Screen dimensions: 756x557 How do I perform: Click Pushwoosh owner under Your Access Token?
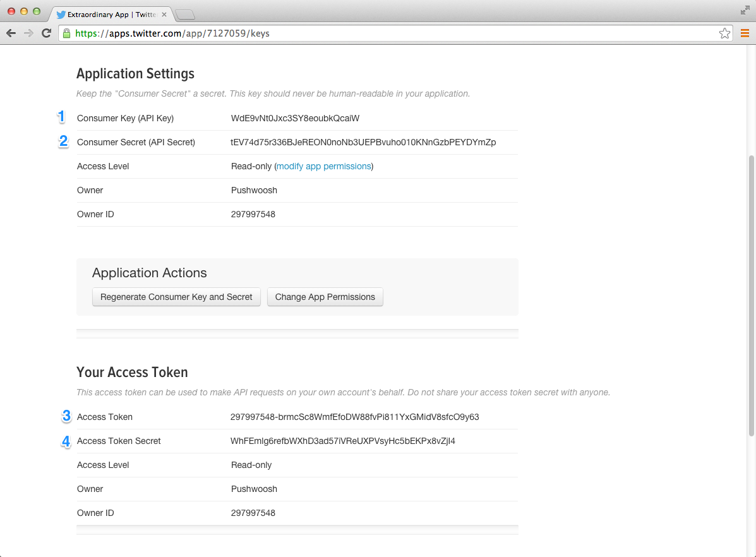point(254,489)
